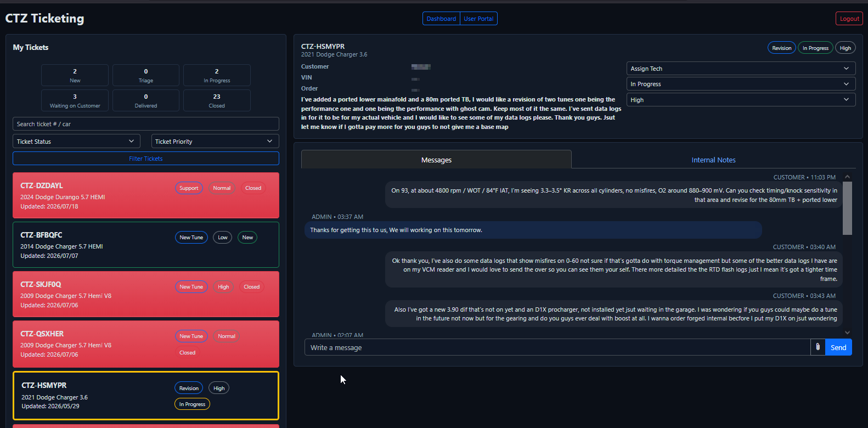Switch to the Internal Notes tab

pyautogui.click(x=713, y=160)
